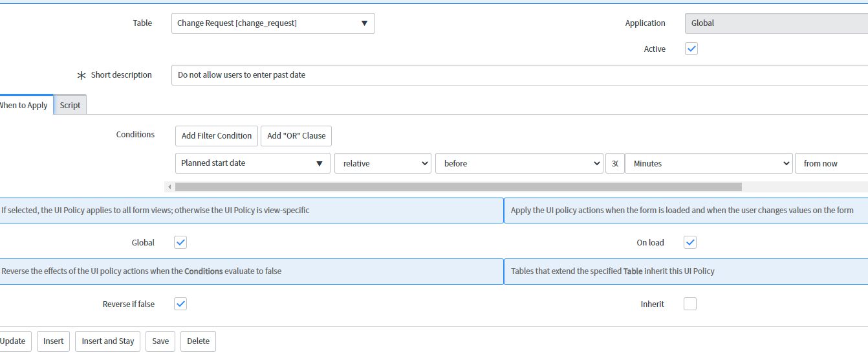Delete this UI policy record
This screenshot has height=353, width=868.
[199, 341]
